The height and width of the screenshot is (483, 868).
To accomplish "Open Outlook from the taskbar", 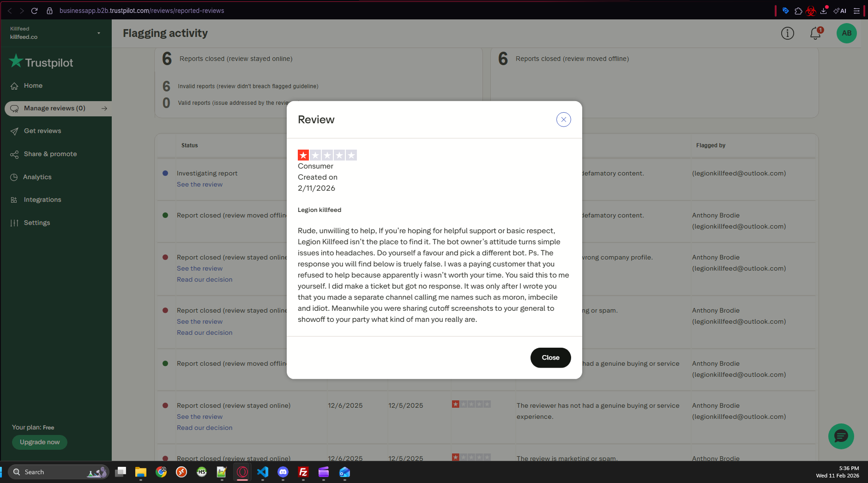I will coord(344,472).
